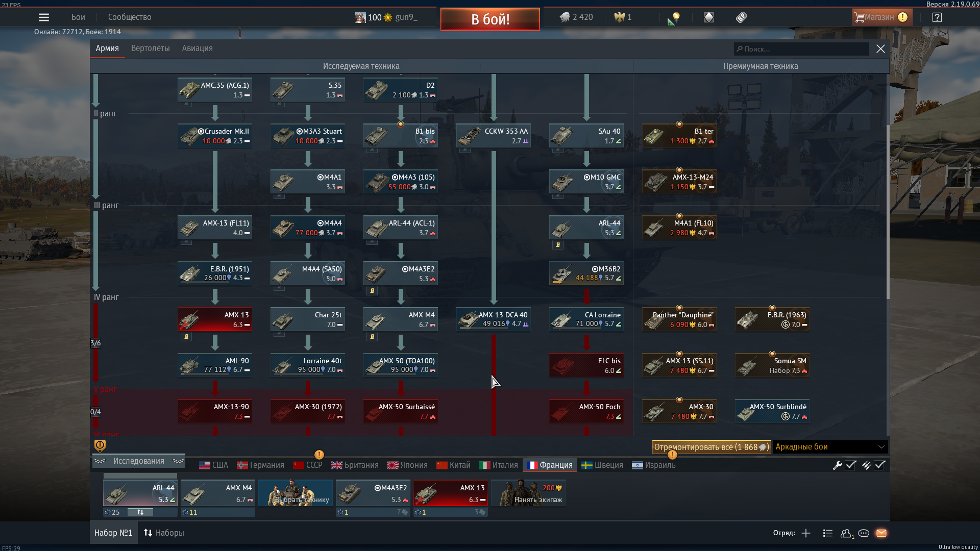The image size is (980, 551).
Task: Select the E.B.R. (1963) premium card
Action: pyautogui.click(x=772, y=319)
